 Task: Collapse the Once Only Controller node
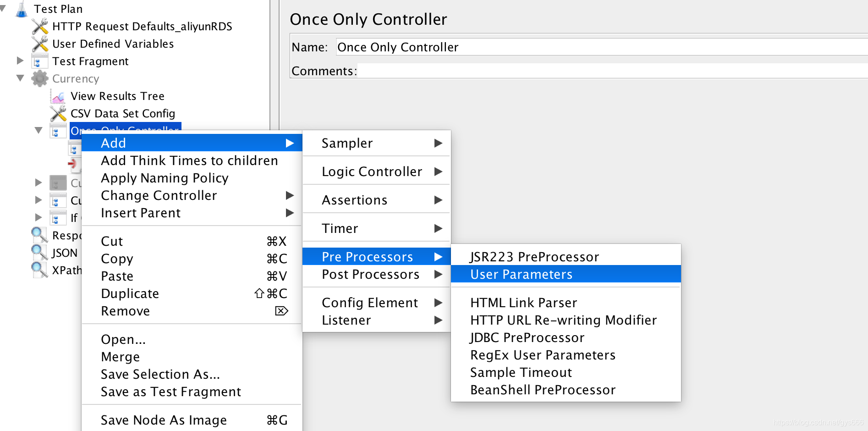(38, 131)
